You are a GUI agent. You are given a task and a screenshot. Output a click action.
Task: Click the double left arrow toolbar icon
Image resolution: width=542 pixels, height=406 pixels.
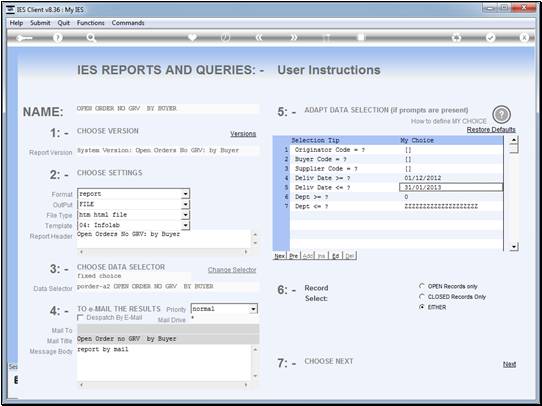(x=259, y=38)
